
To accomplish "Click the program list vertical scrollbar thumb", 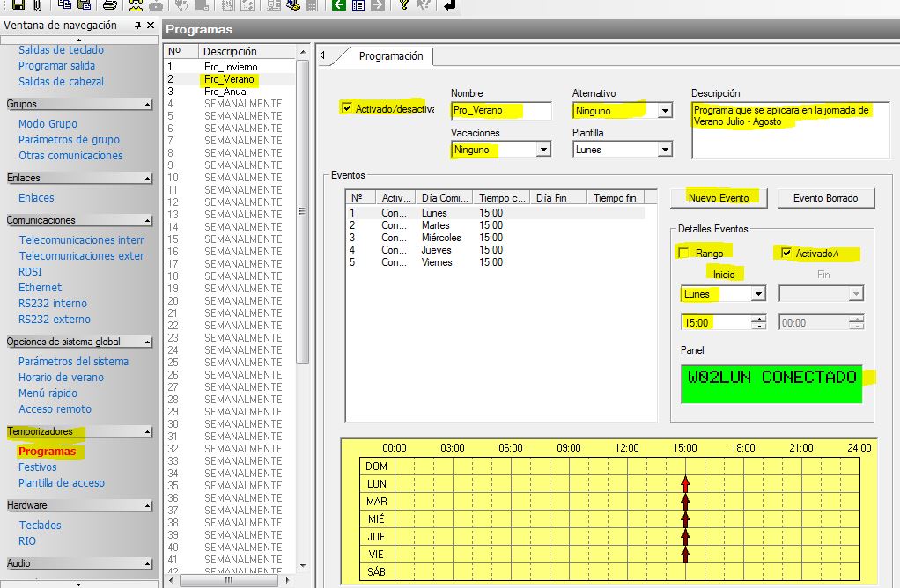I will pyautogui.click(x=303, y=211).
